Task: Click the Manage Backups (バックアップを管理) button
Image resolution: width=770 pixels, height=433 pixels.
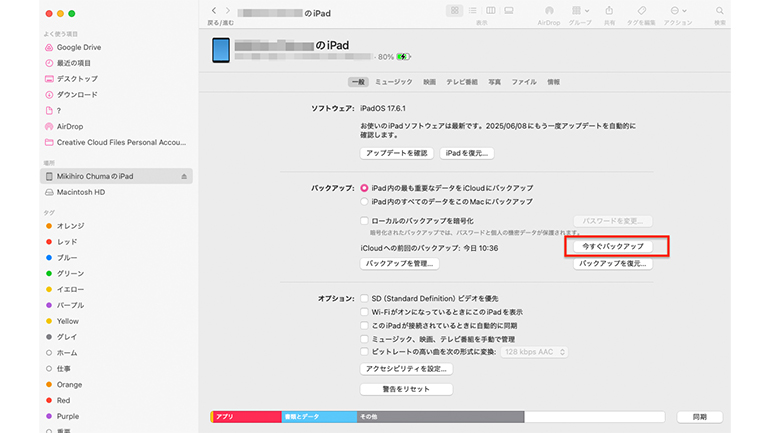Action: (399, 264)
